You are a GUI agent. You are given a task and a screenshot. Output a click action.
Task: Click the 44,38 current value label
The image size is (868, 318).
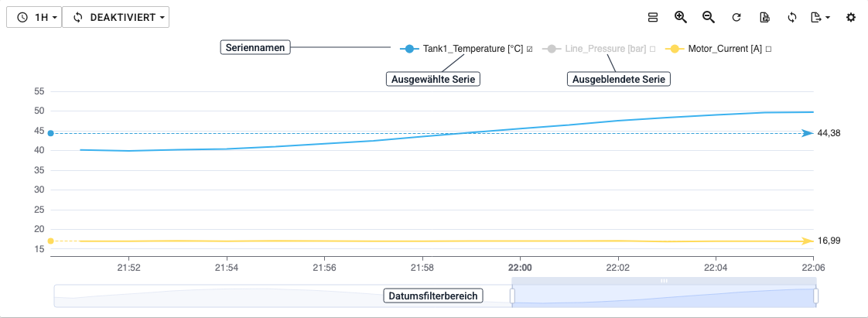click(x=829, y=133)
